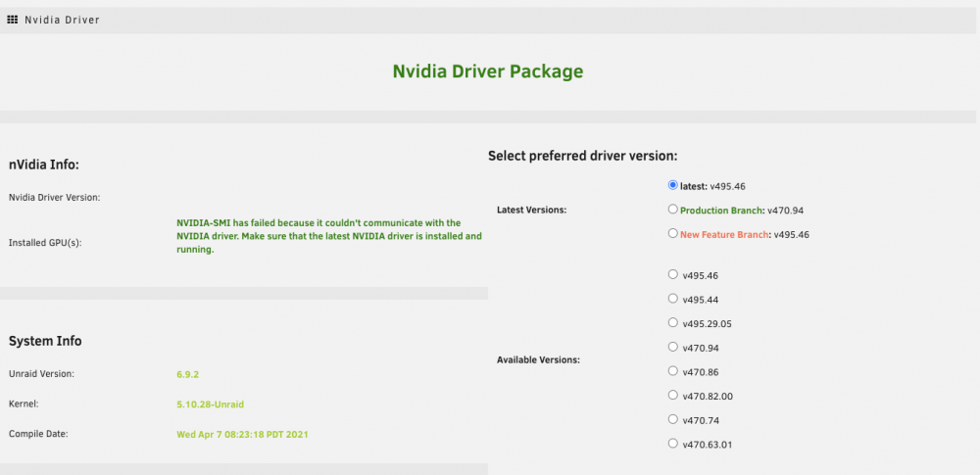Screen dimensions: 980x475
Task: Select the latest v495.46 radio button
Action: point(672,185)
